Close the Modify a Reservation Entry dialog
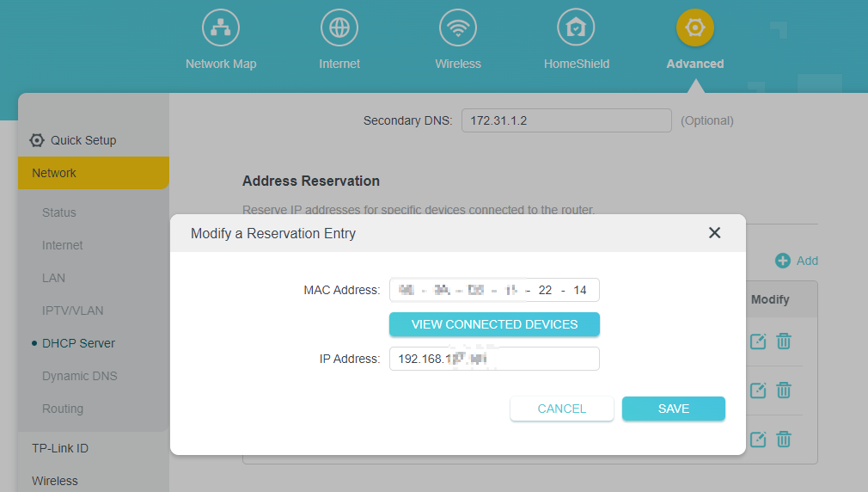Screen dimensions: 868x492 tap(715, 233)
